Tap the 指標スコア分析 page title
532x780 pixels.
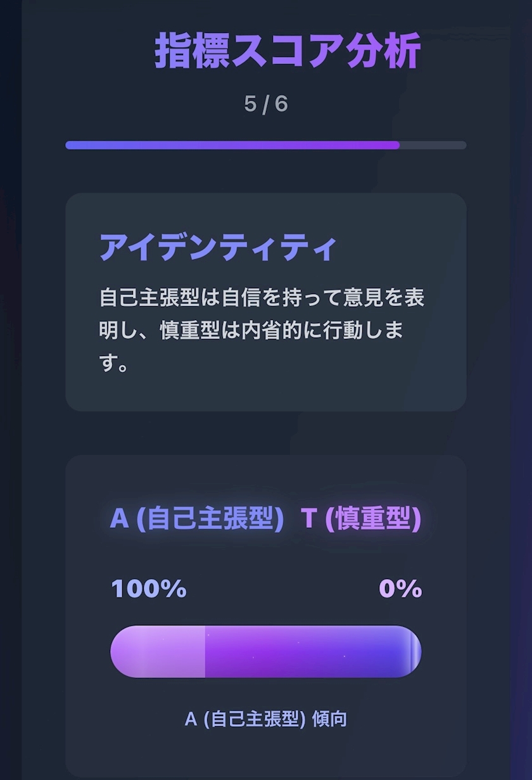(288, 51)
